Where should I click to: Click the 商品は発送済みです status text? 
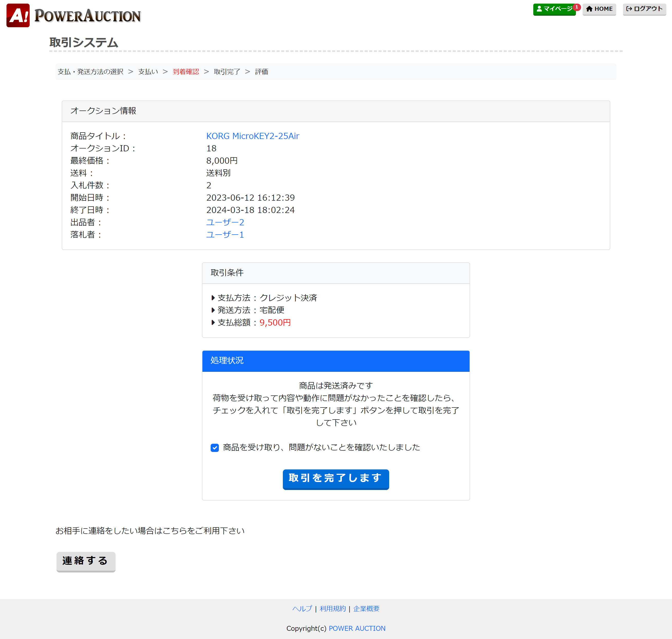[336, 386]
